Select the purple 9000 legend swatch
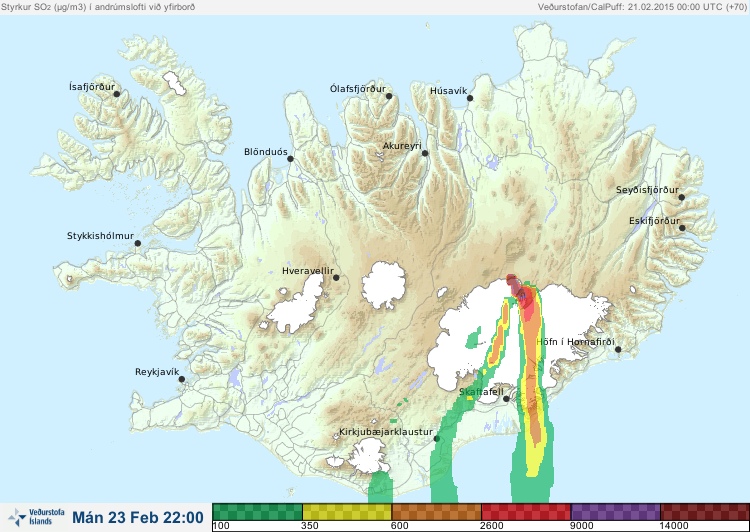Screen dimensions: 750x532 (x=615, y=512)
